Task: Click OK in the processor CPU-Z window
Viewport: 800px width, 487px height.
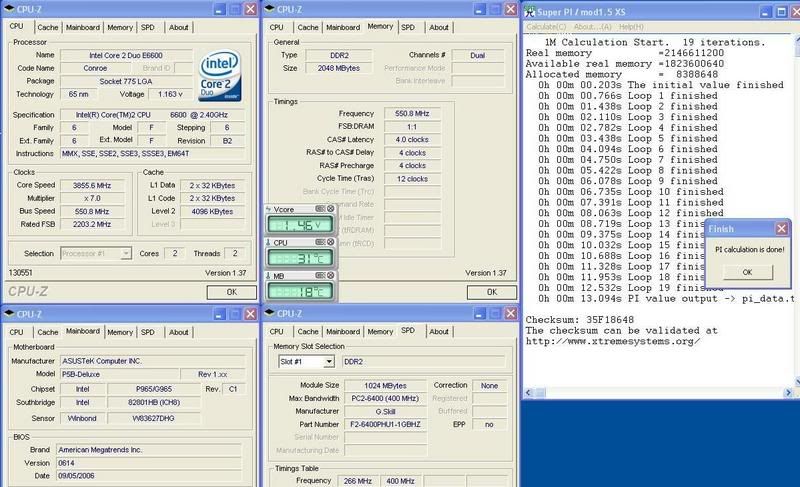Action: coord(232,292)
